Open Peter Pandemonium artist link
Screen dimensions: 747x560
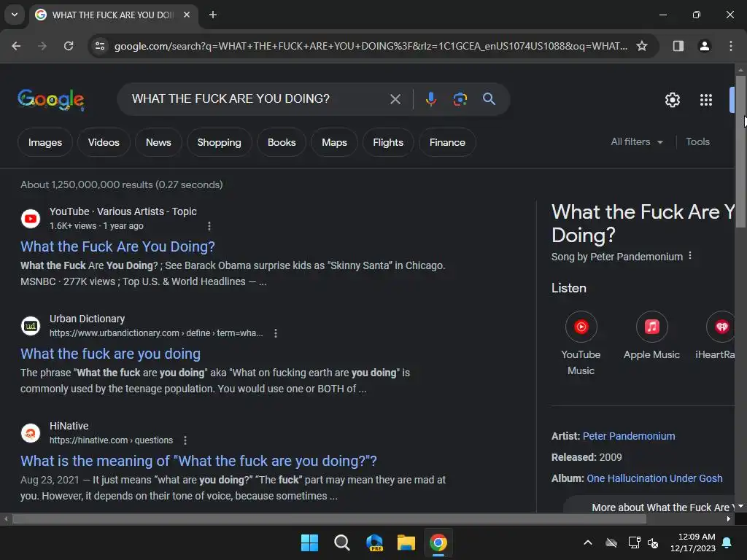pyautogui.click(x=628, y=436)
